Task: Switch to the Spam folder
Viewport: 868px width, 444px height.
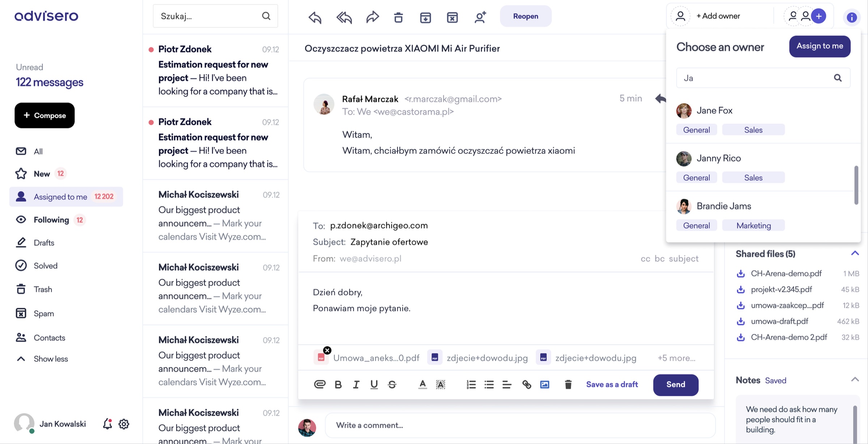Action: (x=44, y=313)
